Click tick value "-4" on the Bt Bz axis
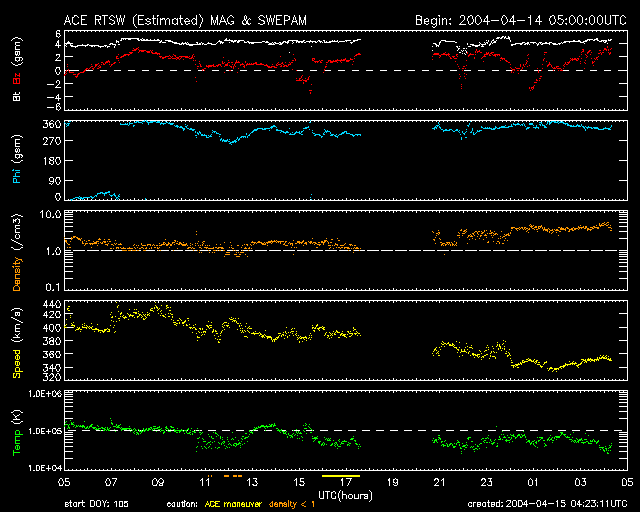The width and height of the screenshot is (640, 512). click(x=54, y=97)
